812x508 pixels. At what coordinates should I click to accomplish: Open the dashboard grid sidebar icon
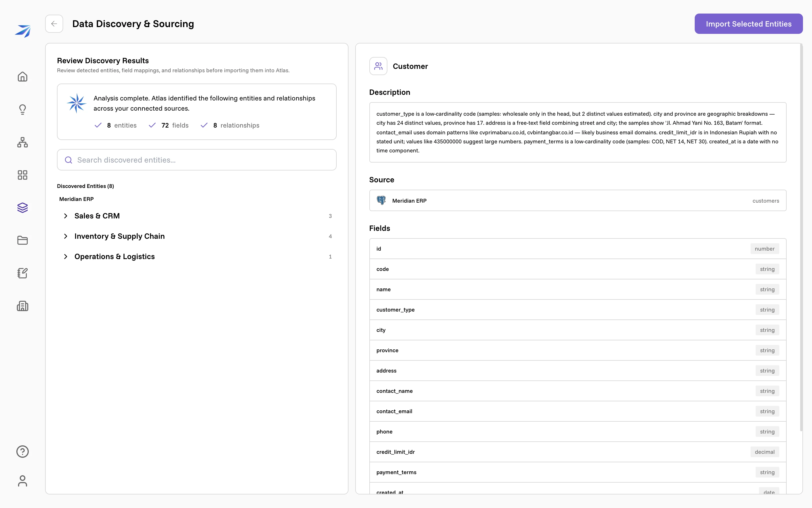point(23,175)
